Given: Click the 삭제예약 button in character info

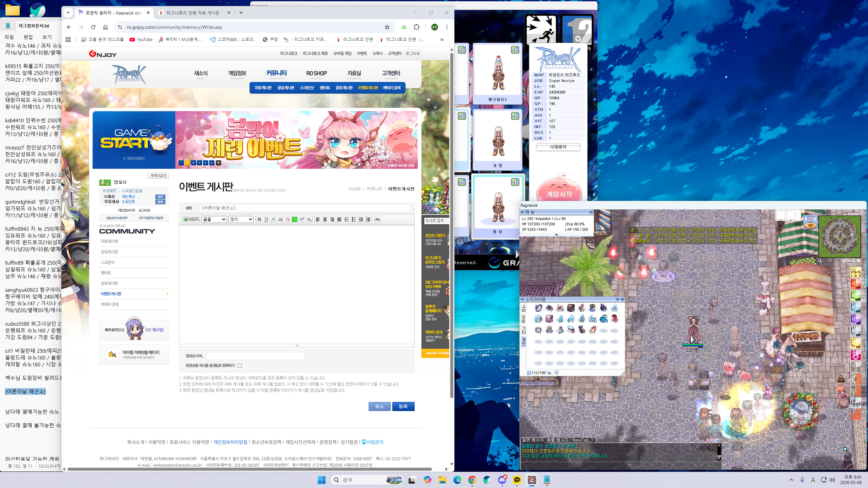Looking at the screenshot, I should coord(558,147).
